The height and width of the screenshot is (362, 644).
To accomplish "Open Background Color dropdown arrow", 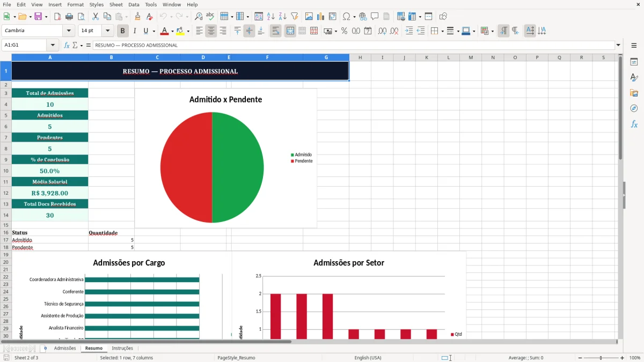I will tap(188, 31).
